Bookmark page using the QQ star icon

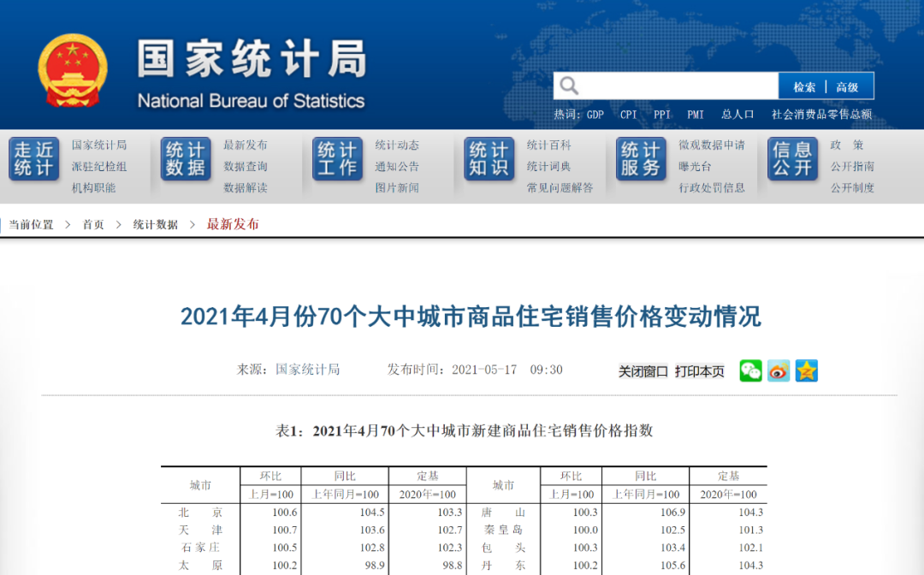tap(805, 370)
